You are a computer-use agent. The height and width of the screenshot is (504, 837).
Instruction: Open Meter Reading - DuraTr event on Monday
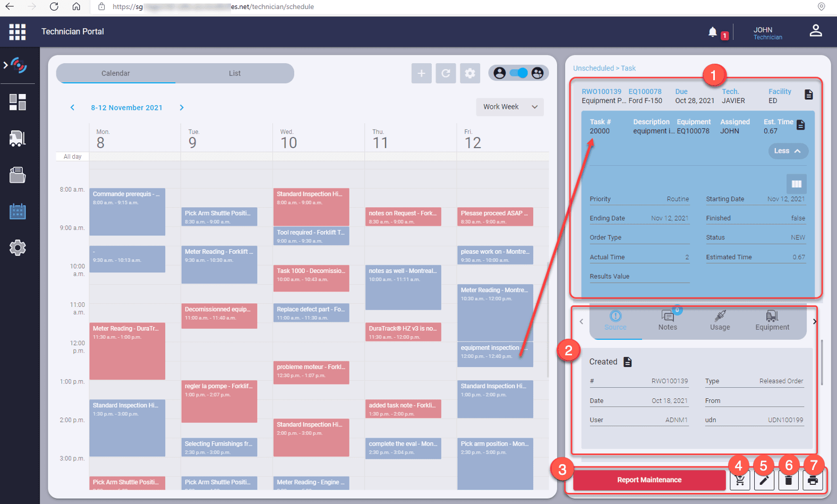click(x=127, y=351)
